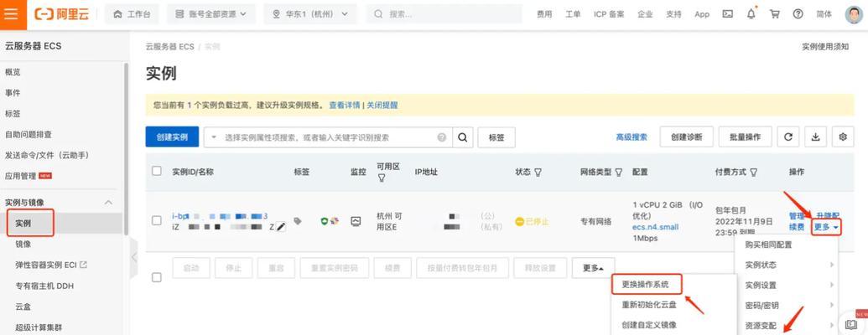Open the search attribute dropdown arrow

(213, 137)
